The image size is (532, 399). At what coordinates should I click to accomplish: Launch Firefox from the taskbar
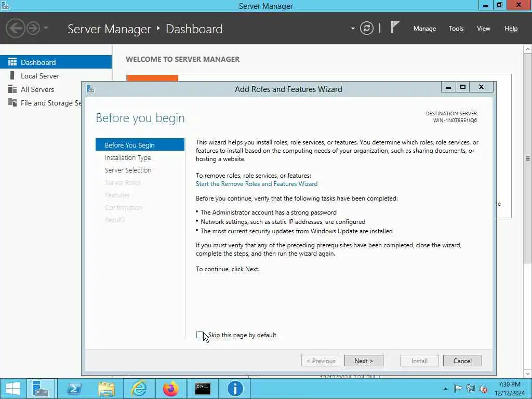point(170,389)
